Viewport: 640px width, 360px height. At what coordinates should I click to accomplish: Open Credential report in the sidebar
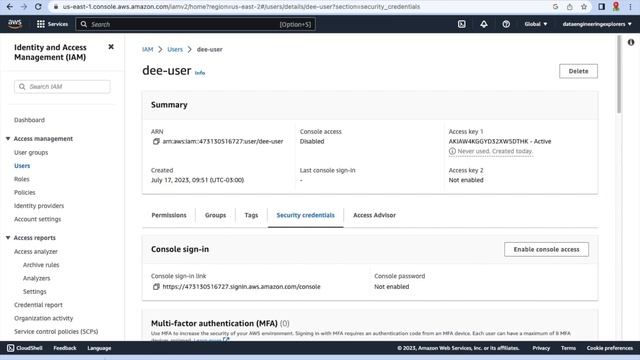pos(38,305)
